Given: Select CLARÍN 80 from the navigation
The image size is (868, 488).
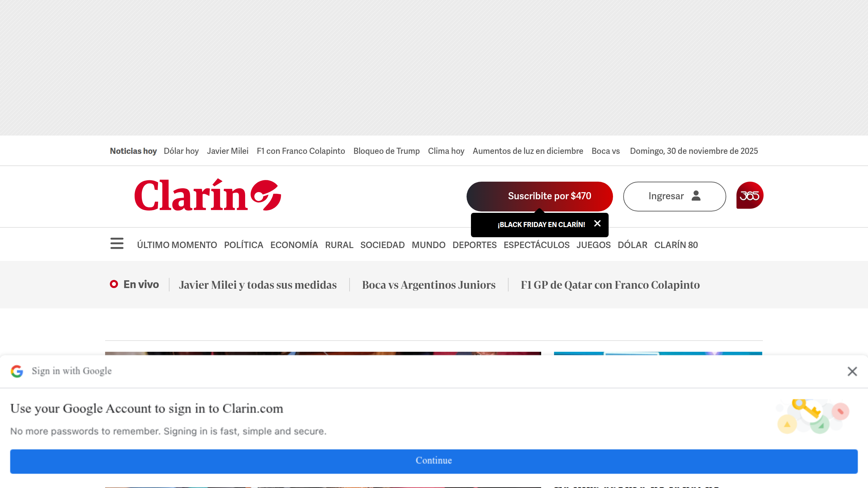Looking at the screenshot, I should click(x=676, y=245).
